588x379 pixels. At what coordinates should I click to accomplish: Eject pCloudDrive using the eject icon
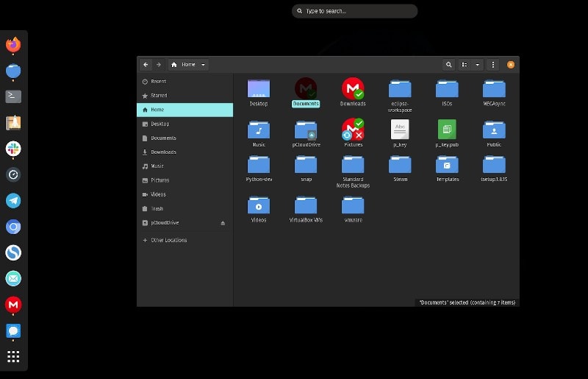[223, 223]
